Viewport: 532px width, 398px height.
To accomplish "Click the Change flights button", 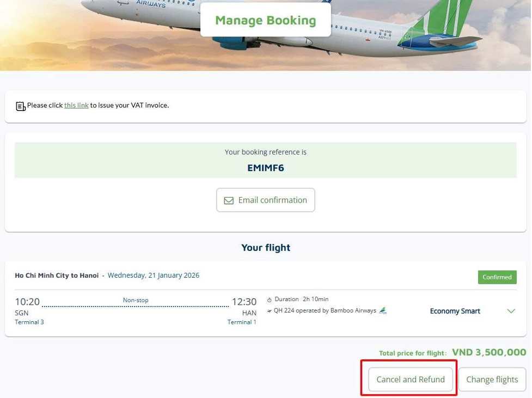I will point(492,379).
